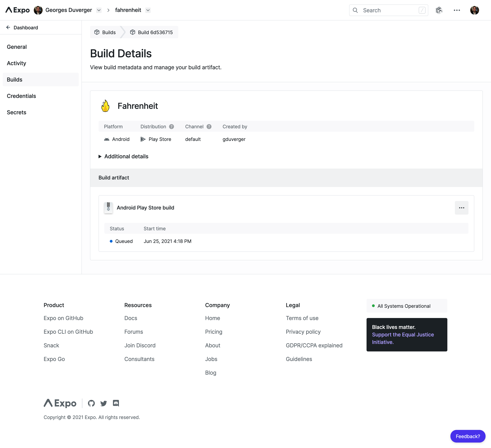Open Credentials in the sidebar

tap(21, 96)
